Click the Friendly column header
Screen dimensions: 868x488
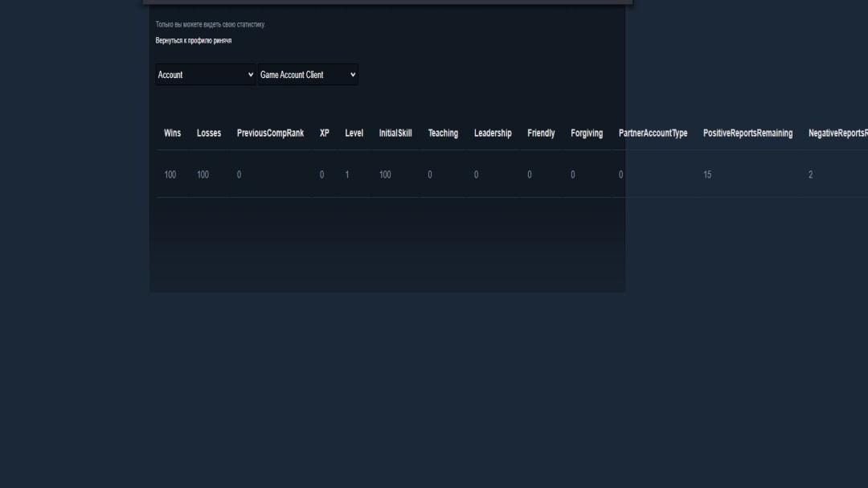541,133
